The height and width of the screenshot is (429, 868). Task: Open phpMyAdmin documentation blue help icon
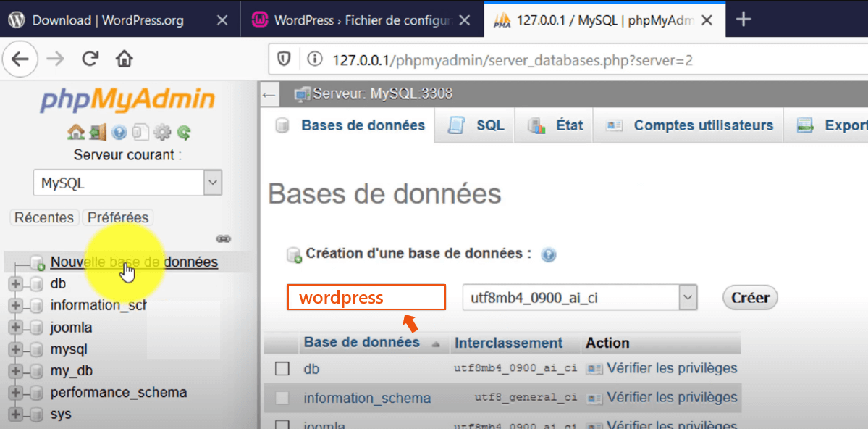pyautogui.click(x=119, y=133)
